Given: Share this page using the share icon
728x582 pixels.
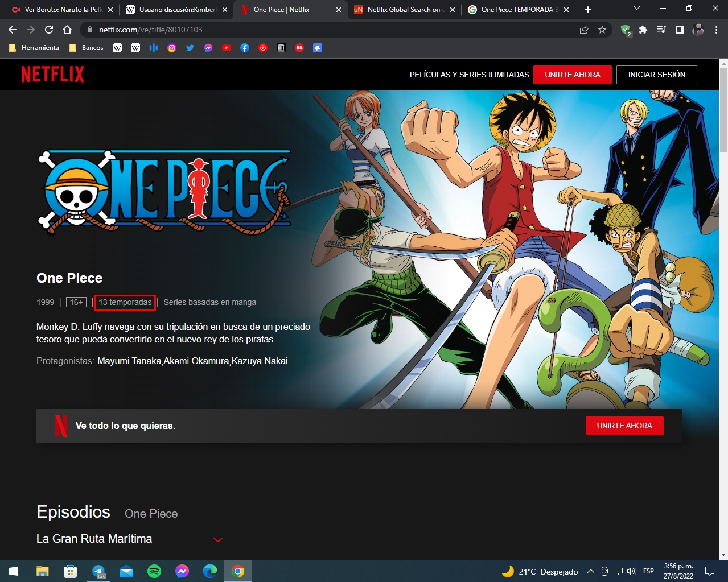Looking at the screenshot, I should click(x=584, y=30).
